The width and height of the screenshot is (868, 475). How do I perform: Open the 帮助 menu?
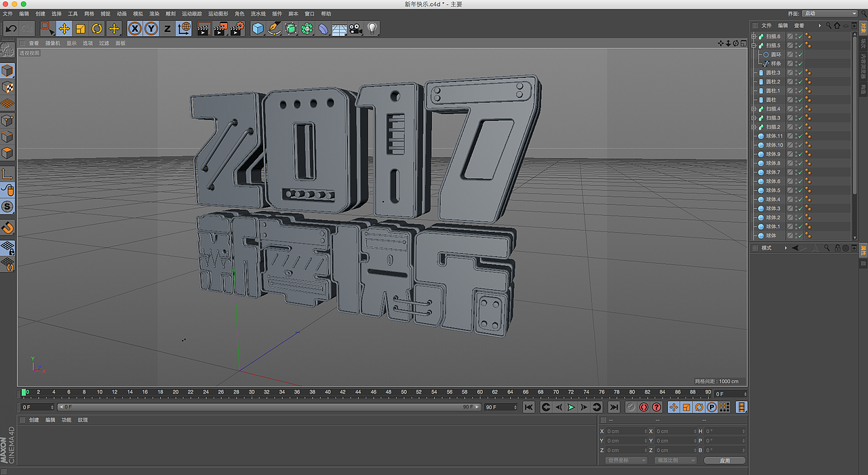[326, 14]
